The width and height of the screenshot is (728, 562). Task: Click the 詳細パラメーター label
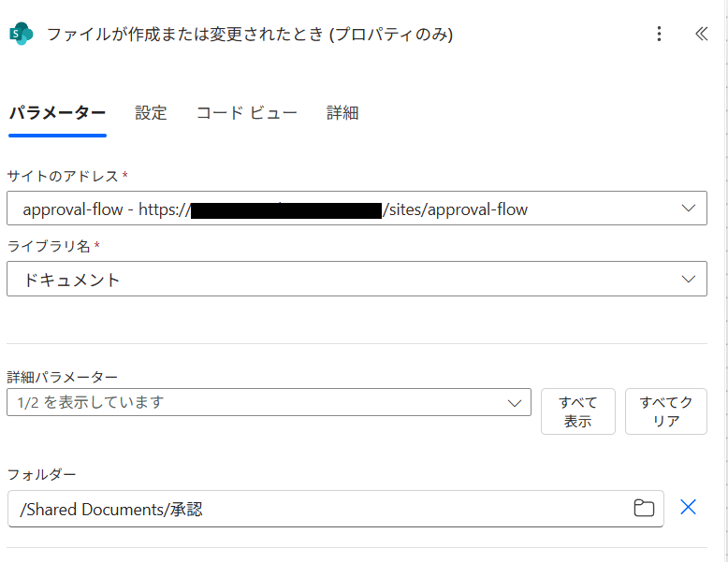(x=62, y=377)
